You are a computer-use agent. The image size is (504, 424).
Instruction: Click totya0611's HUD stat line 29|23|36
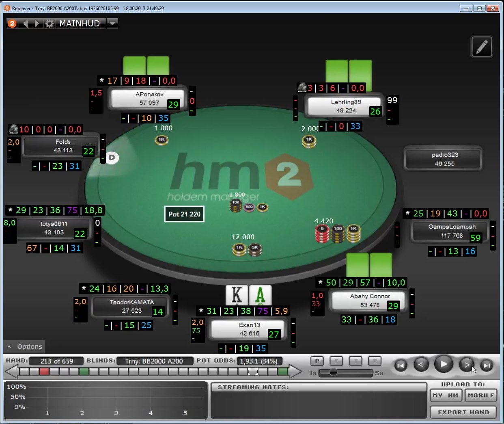(x=55, y=210)
